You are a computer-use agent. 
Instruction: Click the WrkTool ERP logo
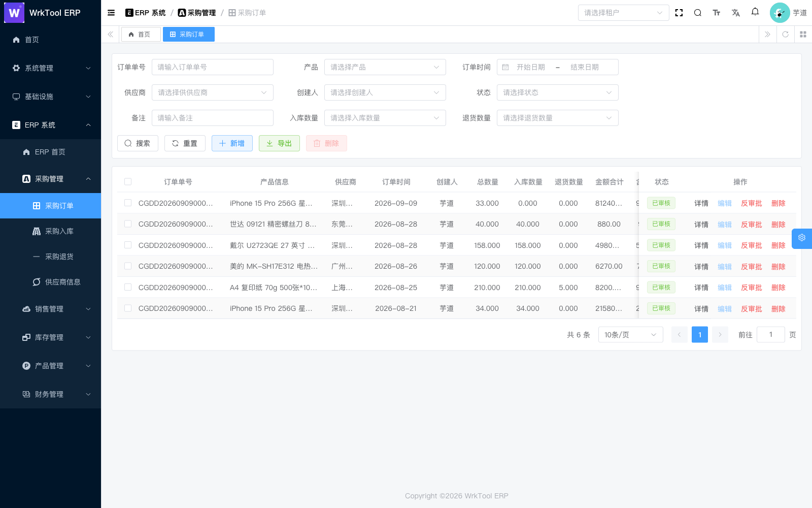coord(14,13)
